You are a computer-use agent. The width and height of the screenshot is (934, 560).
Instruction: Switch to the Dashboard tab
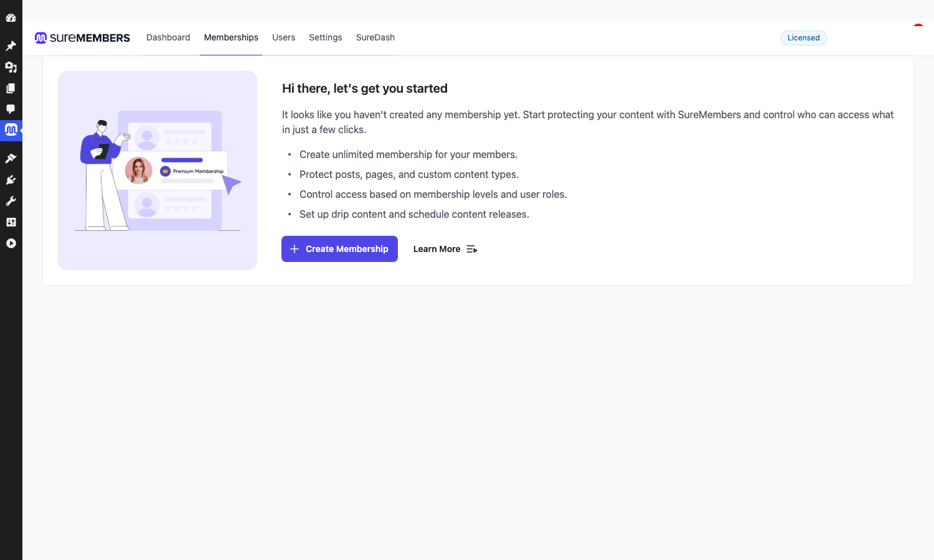pos(168,37)
